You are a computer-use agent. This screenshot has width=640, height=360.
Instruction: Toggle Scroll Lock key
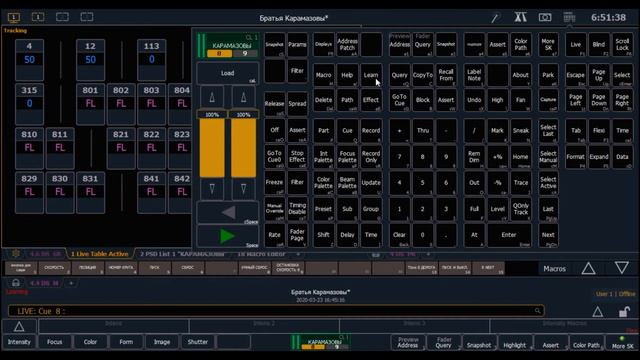click(x=622, y=44)
